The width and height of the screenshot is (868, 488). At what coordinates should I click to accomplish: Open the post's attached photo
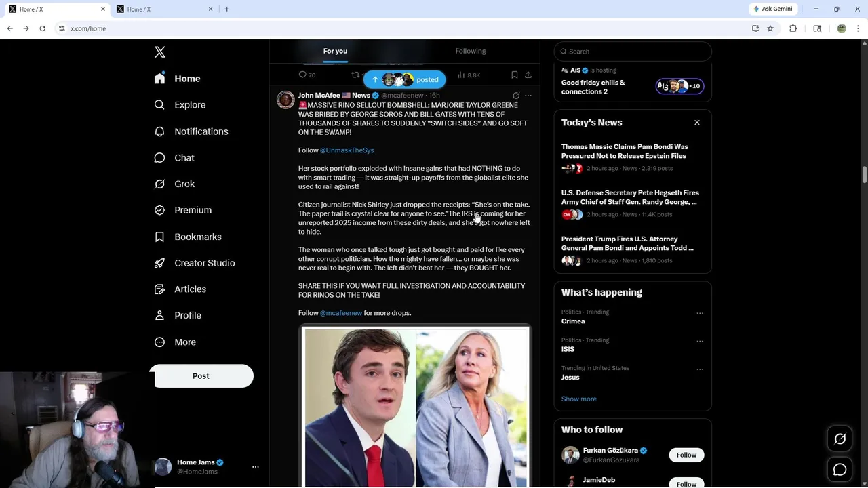[x=415, y=407]
